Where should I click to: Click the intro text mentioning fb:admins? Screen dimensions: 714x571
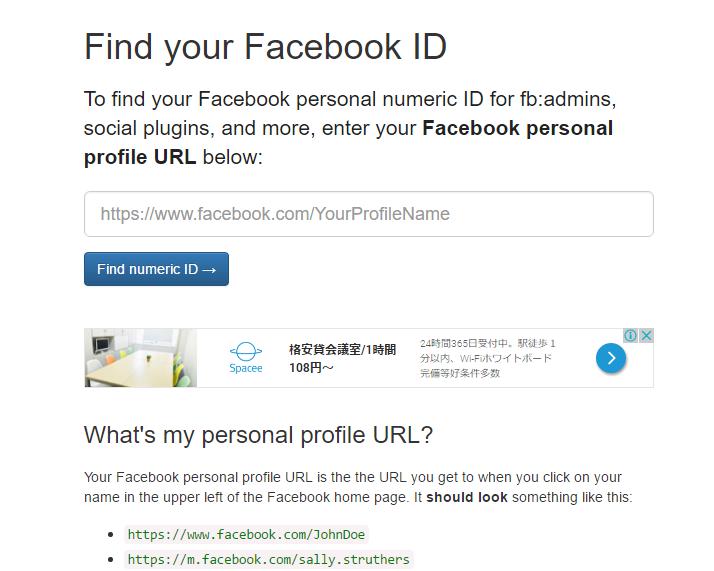(350, 128)
